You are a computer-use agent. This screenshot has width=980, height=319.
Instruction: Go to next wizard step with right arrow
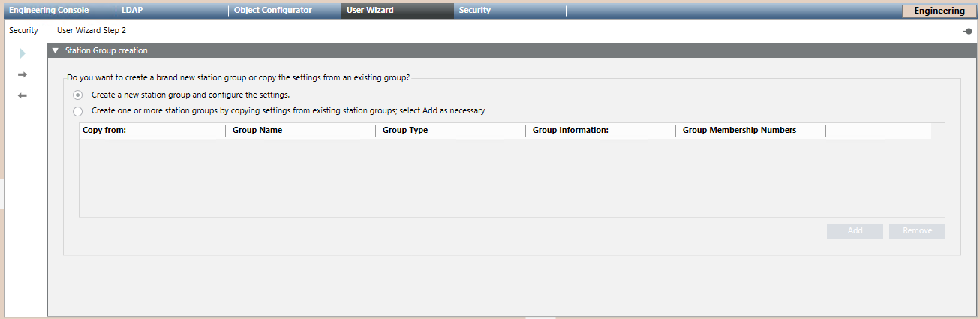point(23,74)
